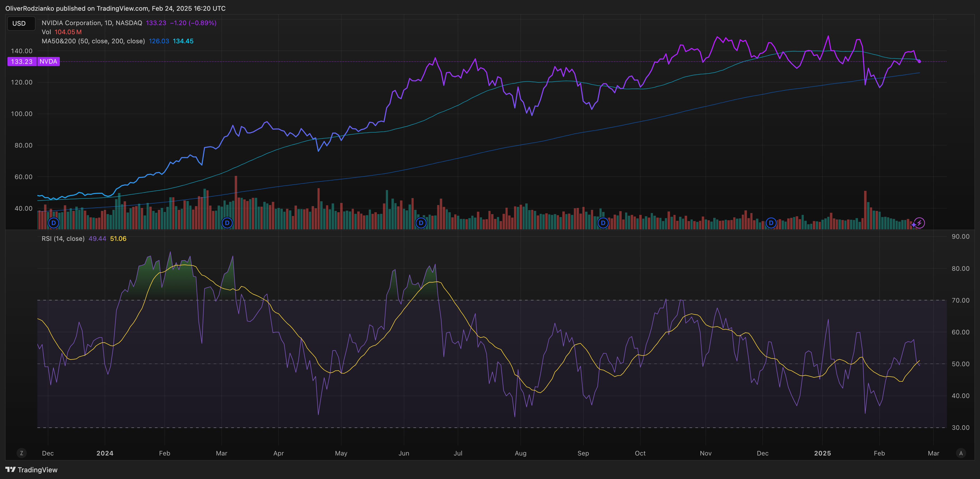Click the 100.00 price axis label
Viewport: 980px width, 479px height.
click(22, 114)
